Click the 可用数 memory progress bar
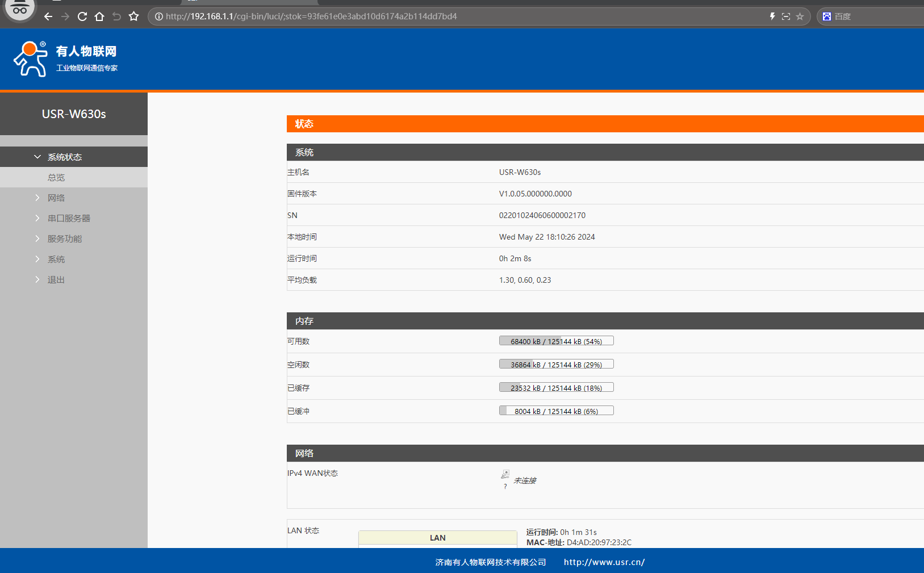This screenshot has height=573, width=924. tap(556, 341)
